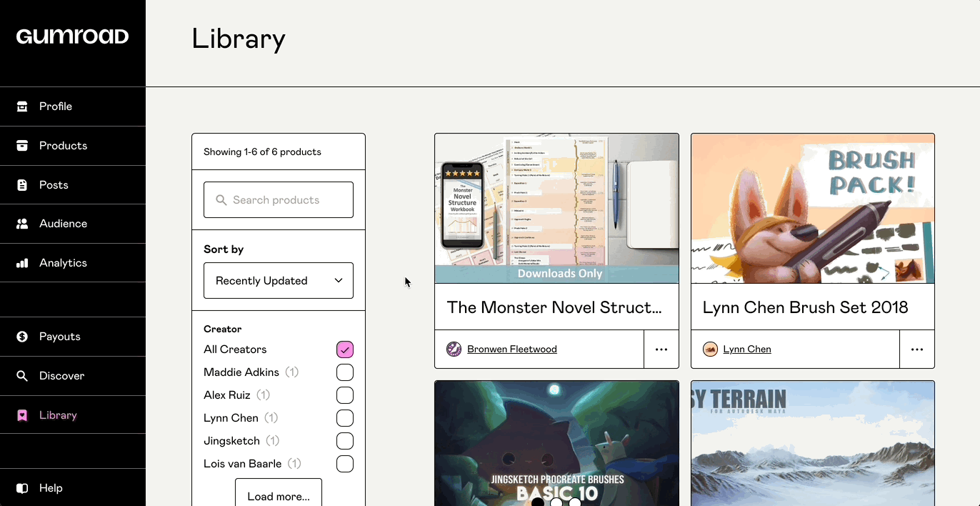Click the Library bookmark icon
The image size is (980, 506).
tap(22, 415)
